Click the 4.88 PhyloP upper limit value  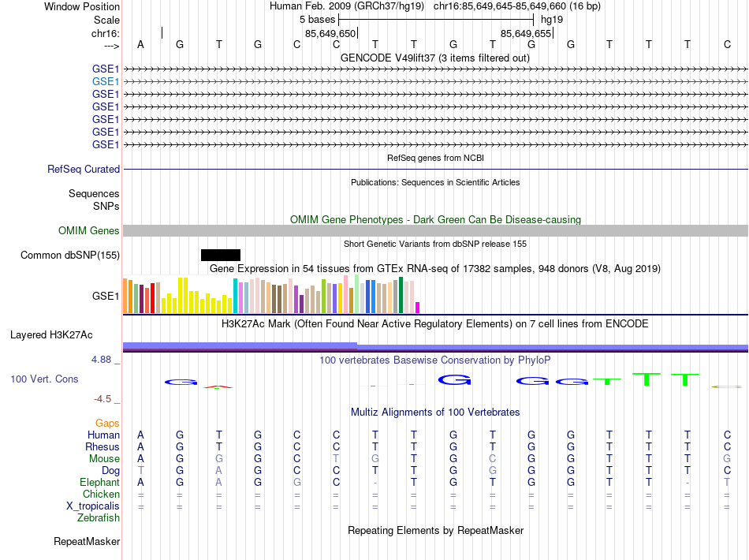[101, 360]
